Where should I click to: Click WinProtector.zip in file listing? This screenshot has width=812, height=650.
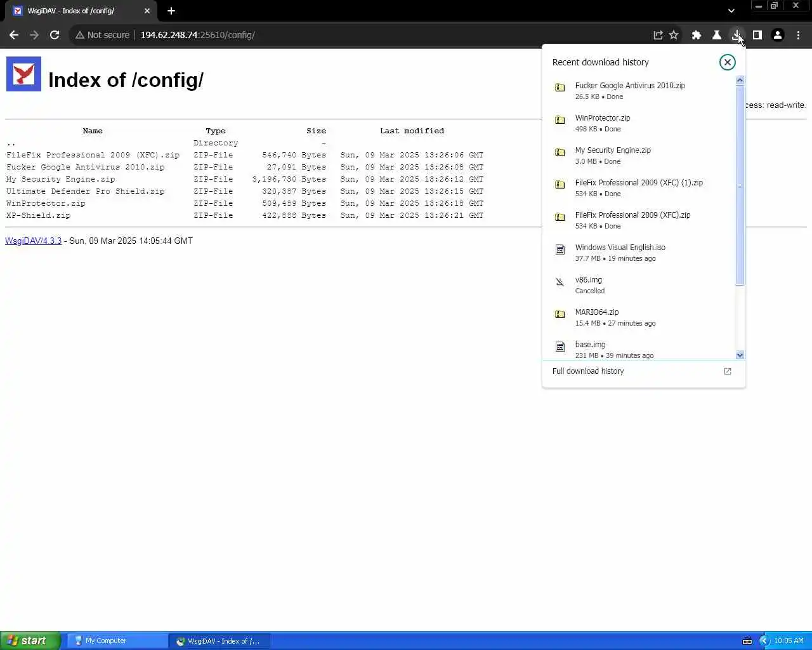click(46, 203)
